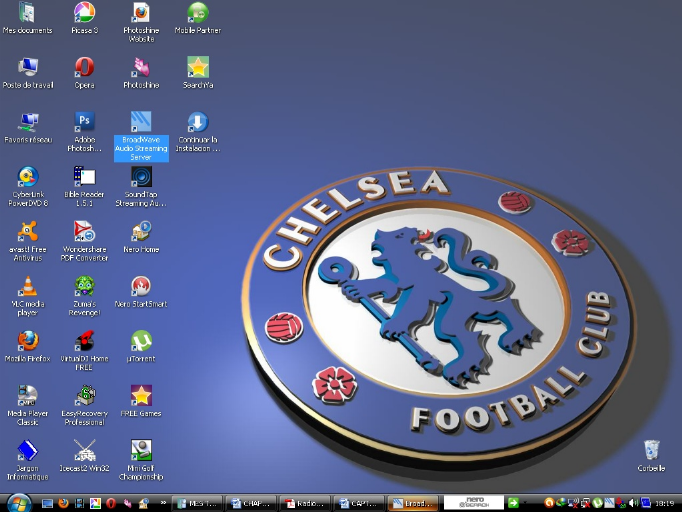Launch µTorrent from the desktop
Screen dimensions: 682x512
pyautogui.click(x=141, y=347)
